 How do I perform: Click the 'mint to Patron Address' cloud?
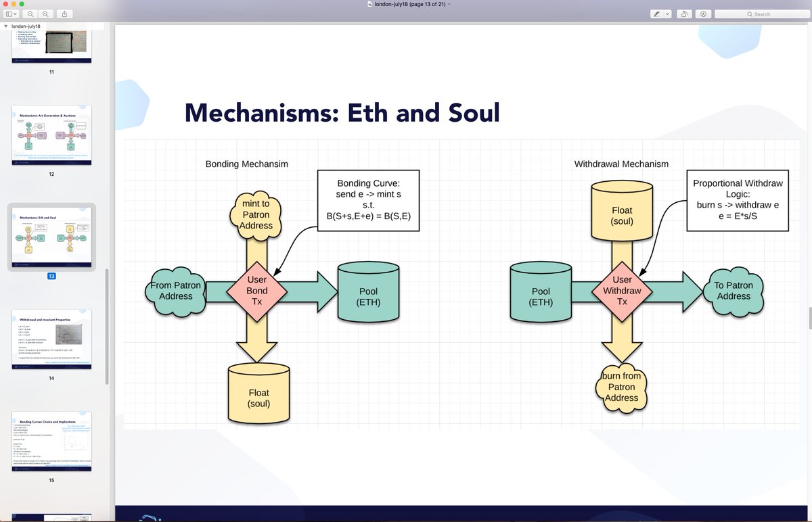(256, 215)
